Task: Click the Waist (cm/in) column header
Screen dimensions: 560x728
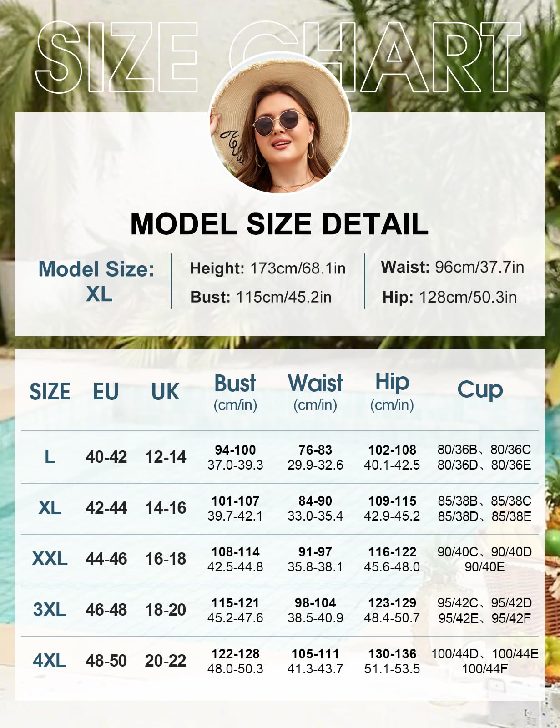Action: [x=315, y=392]
